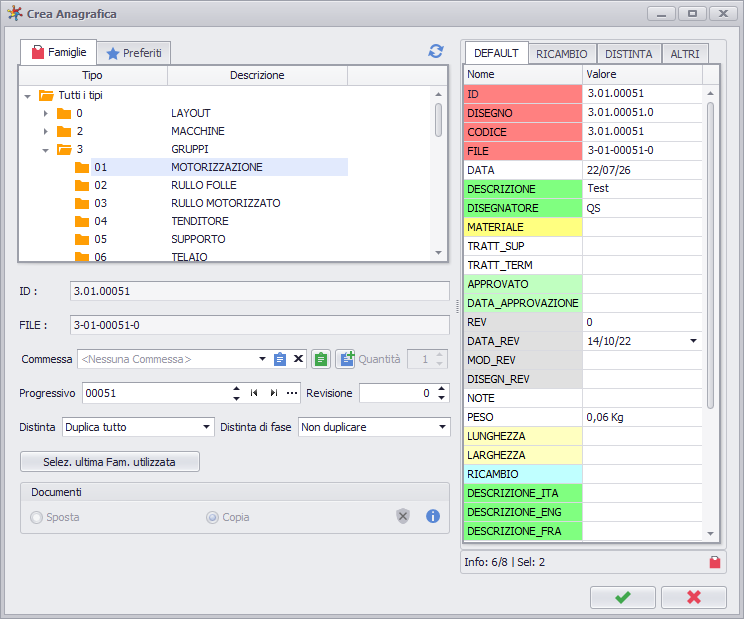
Task: Increase the Revisione value
Action: click(x=442, y=388)
